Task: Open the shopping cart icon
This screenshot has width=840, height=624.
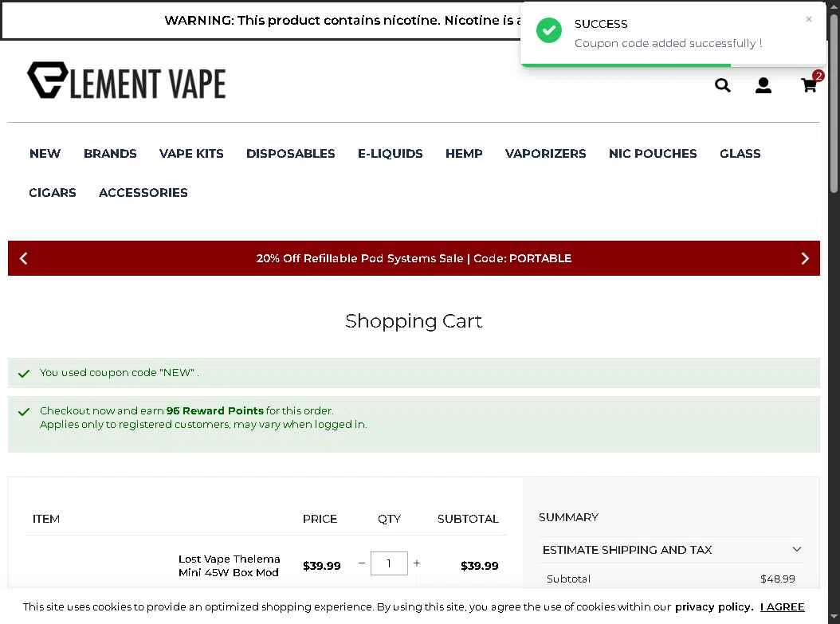Action: pos(809,84)
